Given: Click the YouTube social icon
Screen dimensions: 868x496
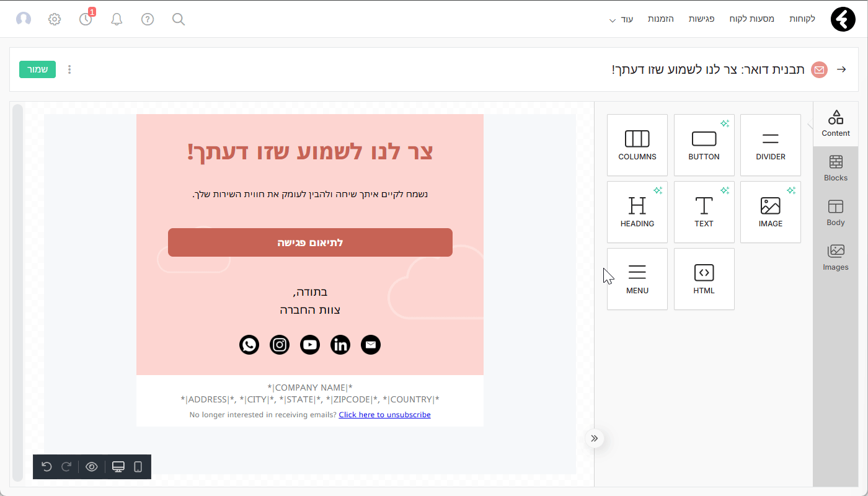Looking at the screenshot, I should point(310,345).
